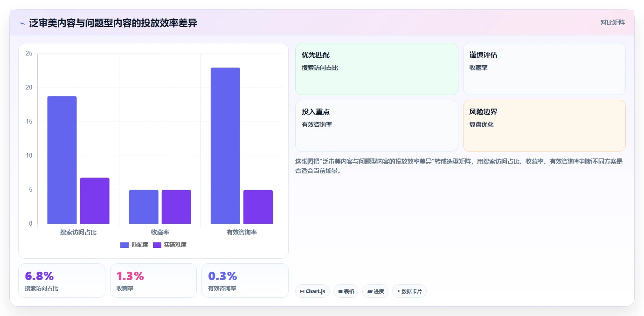Click the lightning icon beside the title
Viewport: 644px width, 316px height.
[22, 23]
